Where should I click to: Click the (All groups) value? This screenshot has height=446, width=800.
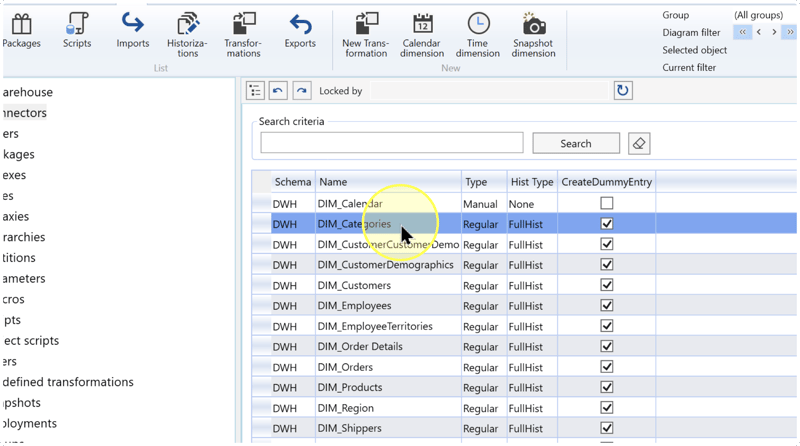[758, 15]
